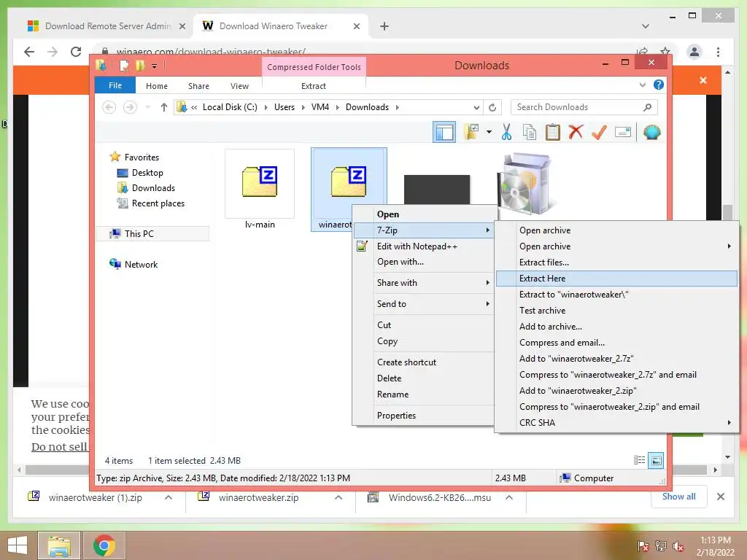
Task: Click the clipboard Paste toolbar icon
Action: click(x=553, y=132)
